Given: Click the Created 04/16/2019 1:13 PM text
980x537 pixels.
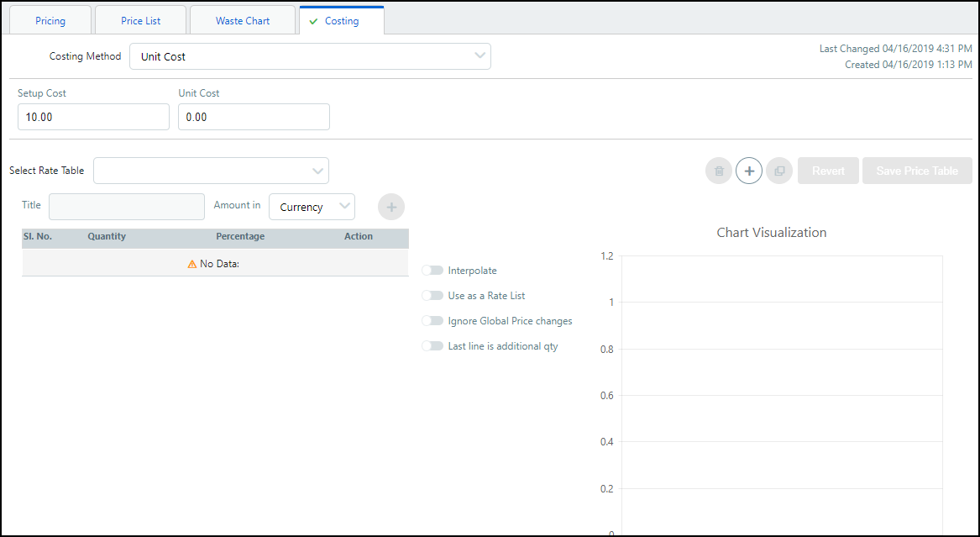Looking at the screenshot, I should pyautogui.click(x=908, y=65).
